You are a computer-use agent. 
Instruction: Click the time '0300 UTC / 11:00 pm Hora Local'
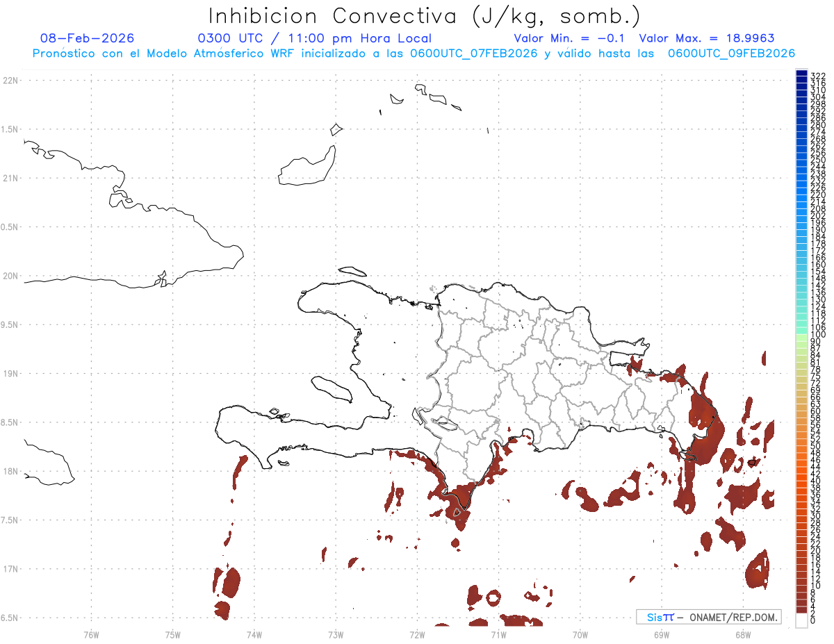click(x=315, y=38)
